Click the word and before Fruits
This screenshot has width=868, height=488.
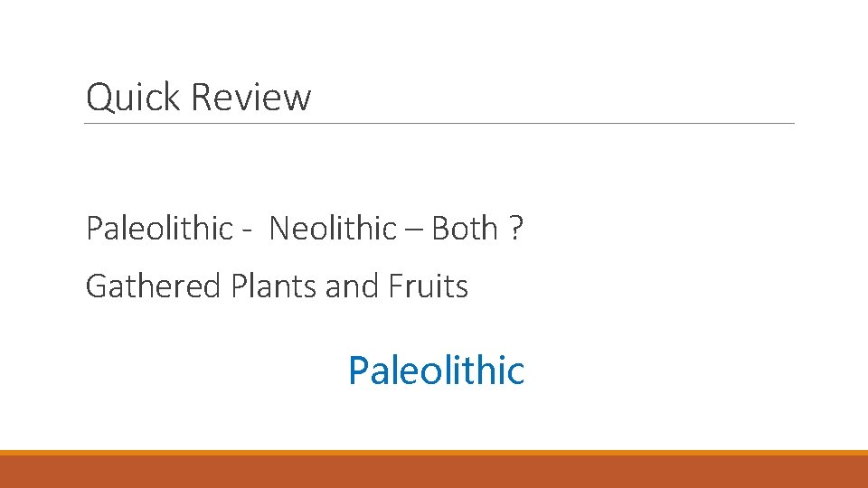tap(353, 286)
